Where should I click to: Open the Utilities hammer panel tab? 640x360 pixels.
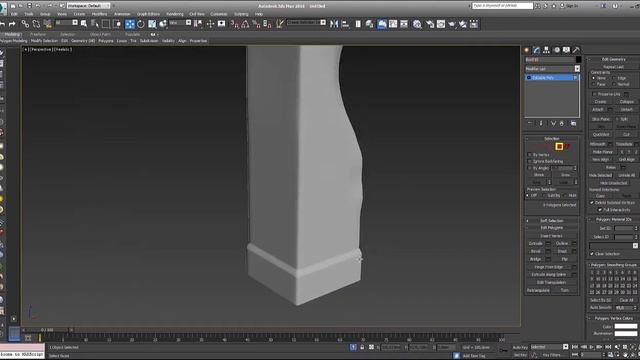click(576, 50)
